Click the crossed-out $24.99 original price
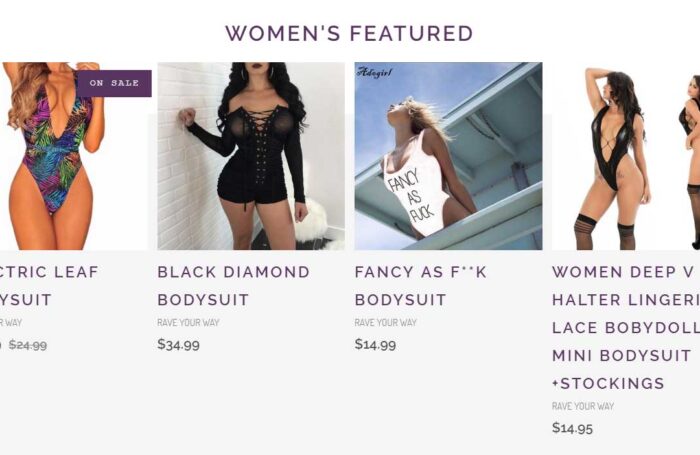 point(28,345)
